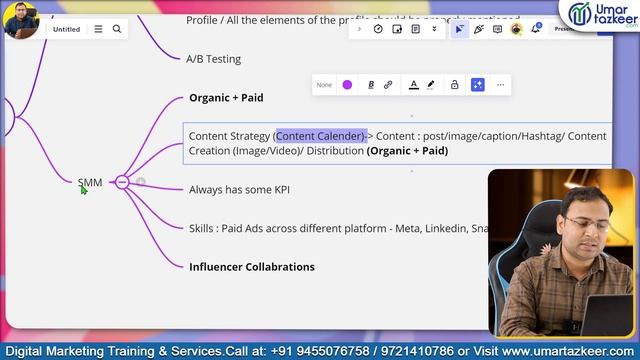Select the Influencer Collabrations node
The height and width of the screenshot is (360, 640).
point(252,267)
